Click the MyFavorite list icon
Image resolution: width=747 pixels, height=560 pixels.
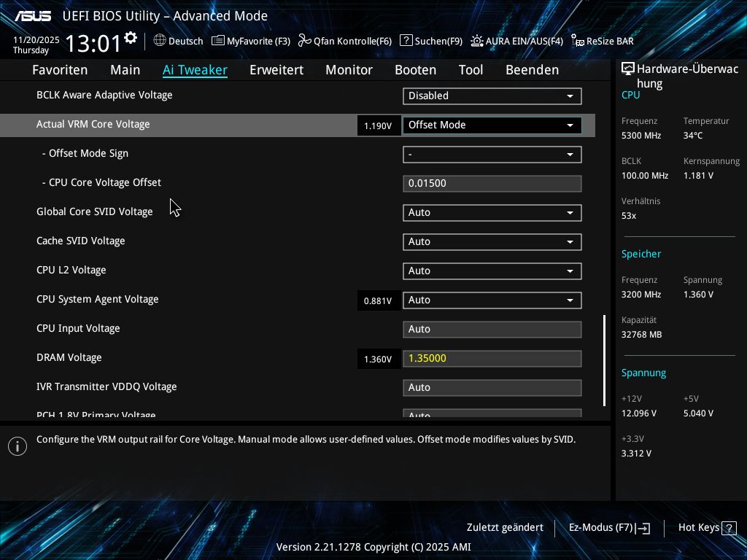pos(217,41)
